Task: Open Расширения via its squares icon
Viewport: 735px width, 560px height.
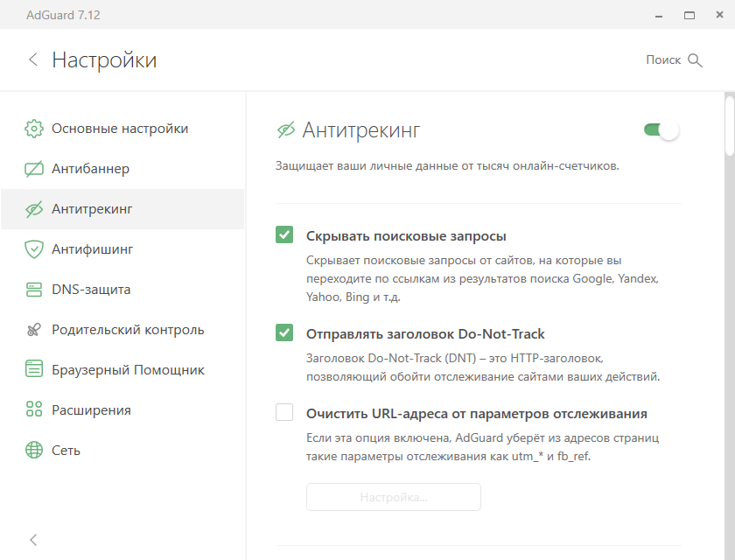Action: pyautogui.click(x=33, y=409)
